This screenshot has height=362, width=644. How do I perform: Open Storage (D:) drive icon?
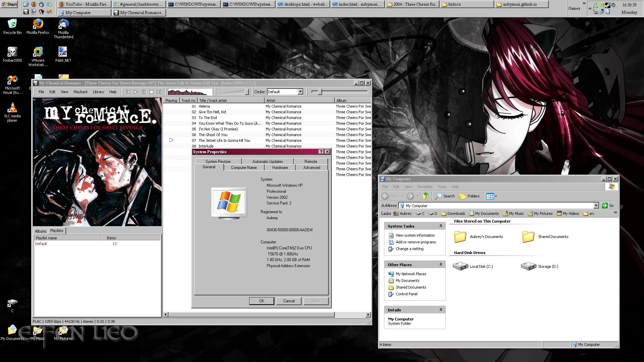click(528, 266)
